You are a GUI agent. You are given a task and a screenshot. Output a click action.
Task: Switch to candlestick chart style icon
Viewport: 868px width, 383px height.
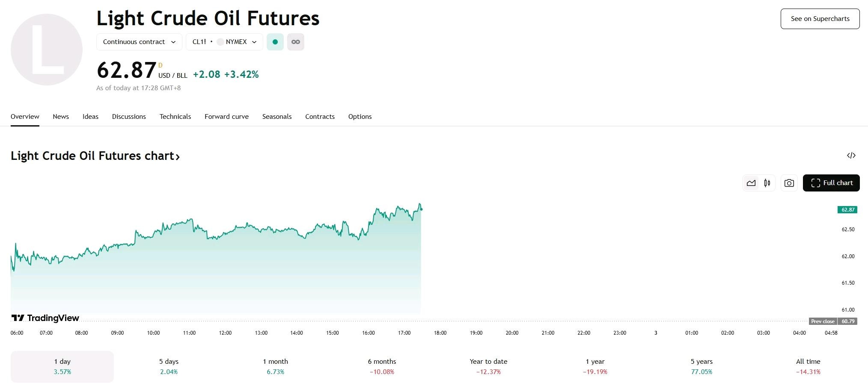click(767, 183)
